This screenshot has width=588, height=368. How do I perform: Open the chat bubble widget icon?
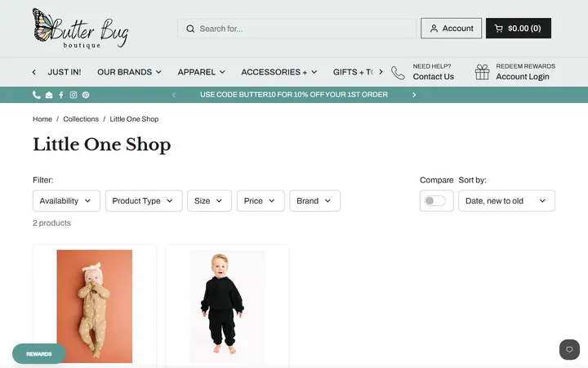tap(569, 350)
